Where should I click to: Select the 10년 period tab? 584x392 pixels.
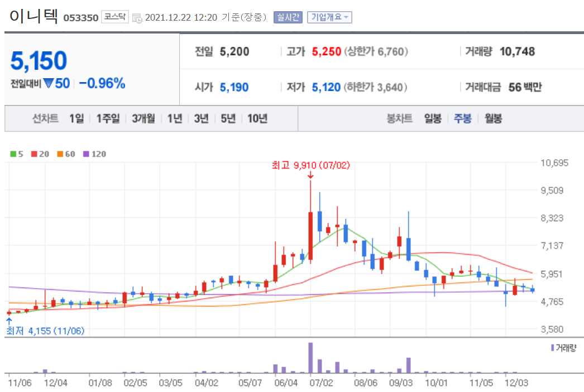click(x=258, y=118)
